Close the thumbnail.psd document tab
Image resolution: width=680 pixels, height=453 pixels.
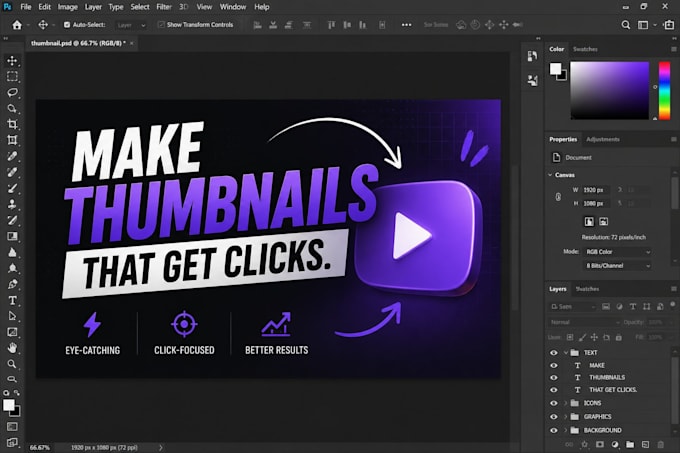coord(132,43)
